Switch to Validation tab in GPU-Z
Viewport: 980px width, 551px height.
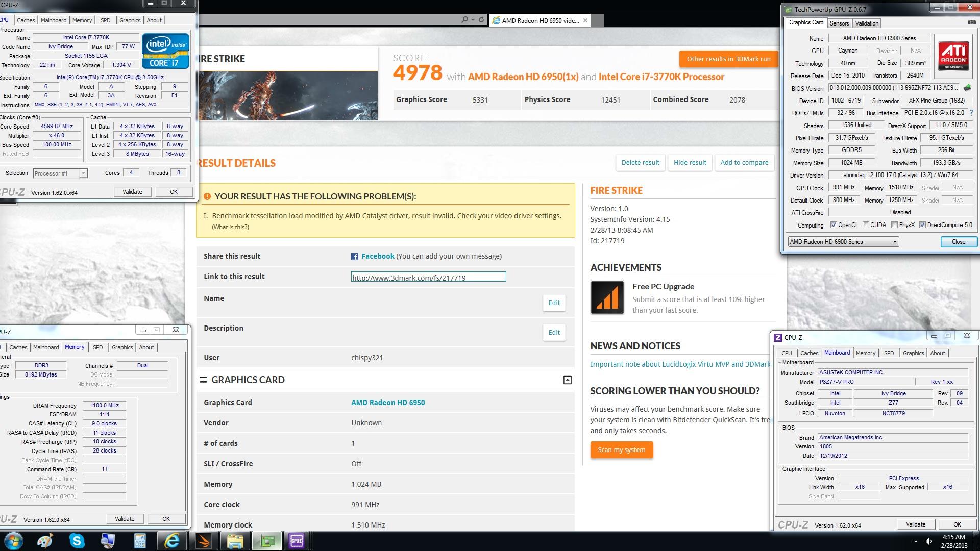coord(867,23)
